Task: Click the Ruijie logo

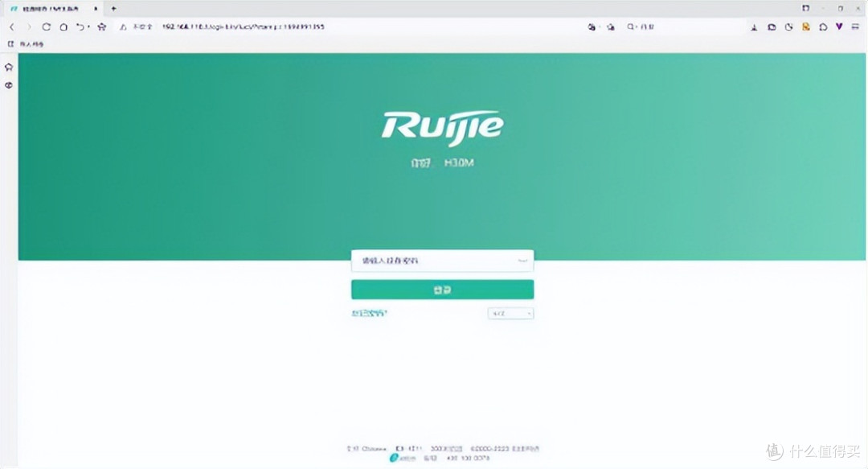Action: [x=442, y=127]
